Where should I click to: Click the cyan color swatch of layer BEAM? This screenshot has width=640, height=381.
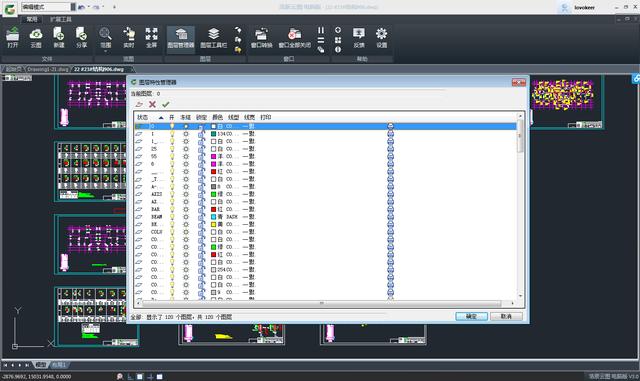pos(213,217)
